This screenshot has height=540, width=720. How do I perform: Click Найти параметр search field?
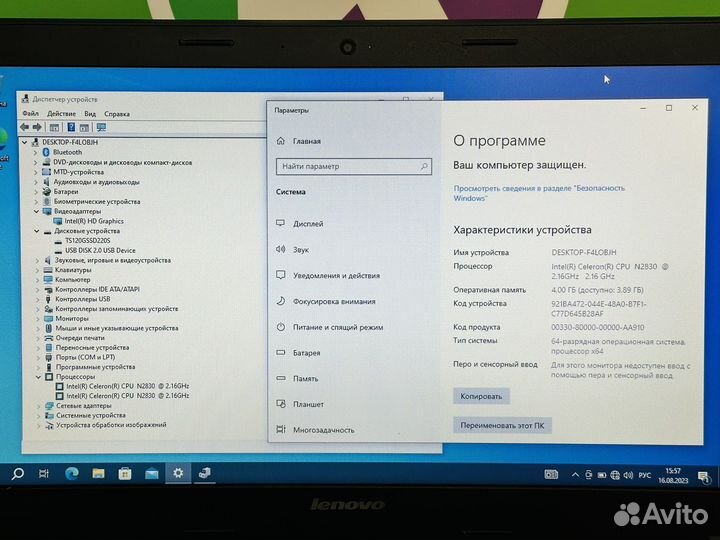tap(354, 166)
